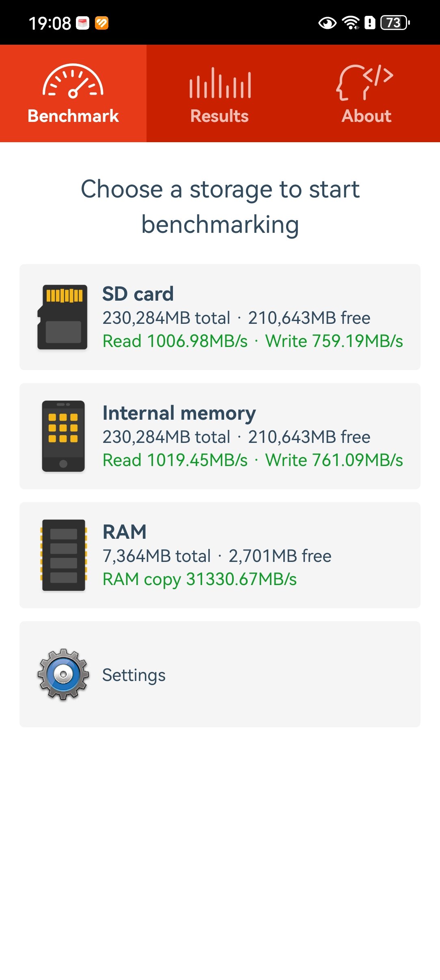The height and width of the screenshot is (980, 440).
Task: Tap the Settings gear icon
Action: click(x=63, y=674)
